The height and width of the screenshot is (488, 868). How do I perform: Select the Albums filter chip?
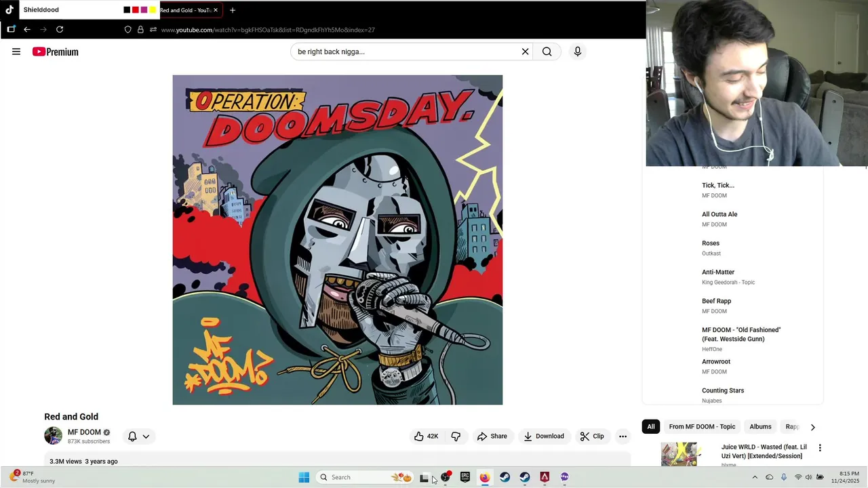click(760, 426)
